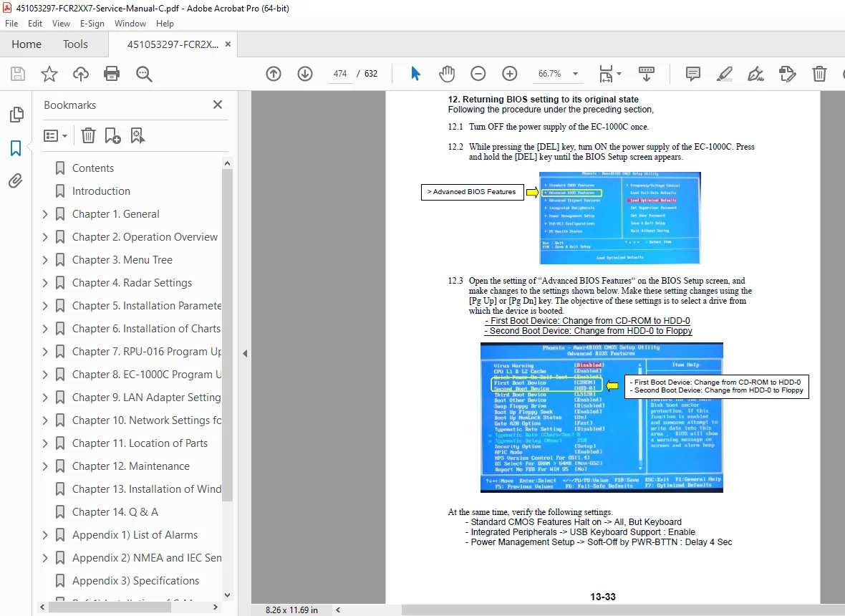This screenshot has width=845, height=616.
Task: Open Chapter 6. Installation of Charts
Action: click(147, 329)
